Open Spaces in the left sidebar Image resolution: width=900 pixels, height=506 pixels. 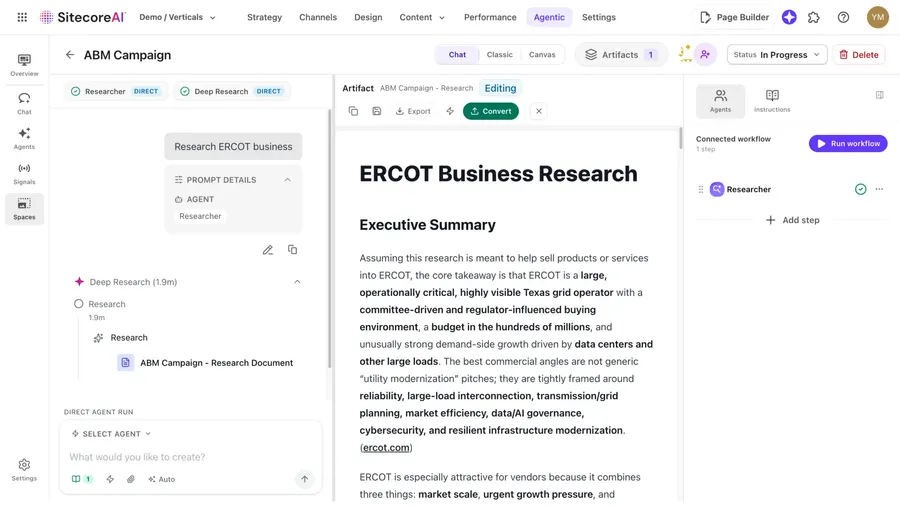(24, 209)
